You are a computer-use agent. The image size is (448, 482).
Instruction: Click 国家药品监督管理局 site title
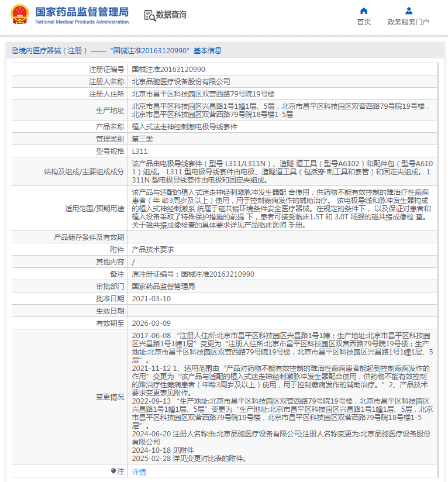click(82, 12)
